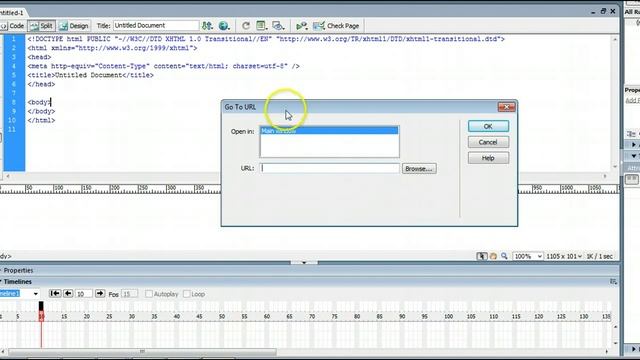Rewind timeline to first frame

[55, 293]
